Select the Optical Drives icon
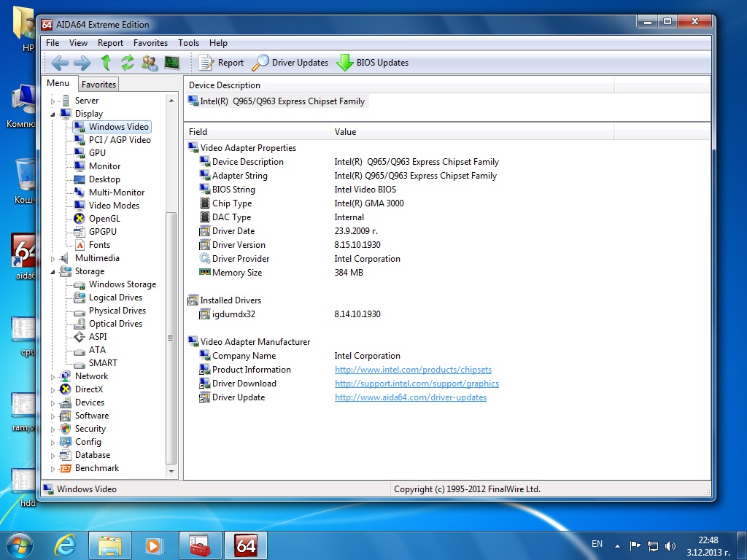 coord(79,324)
